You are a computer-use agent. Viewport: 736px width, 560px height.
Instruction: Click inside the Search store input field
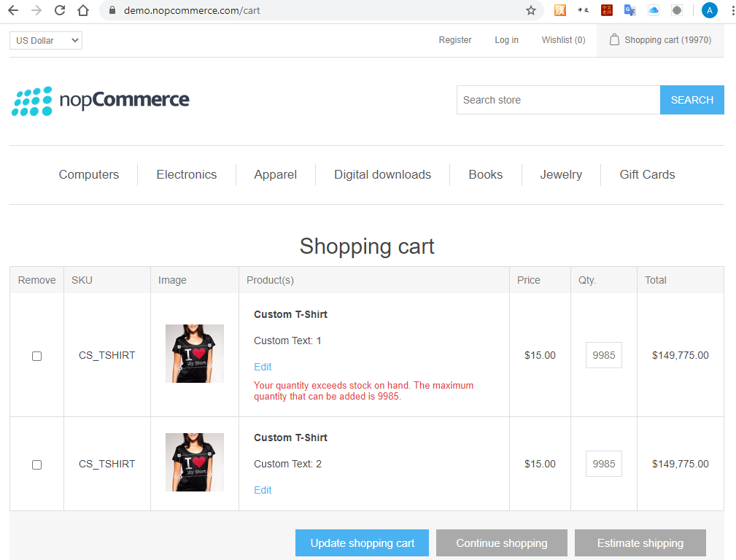point(558,100)
